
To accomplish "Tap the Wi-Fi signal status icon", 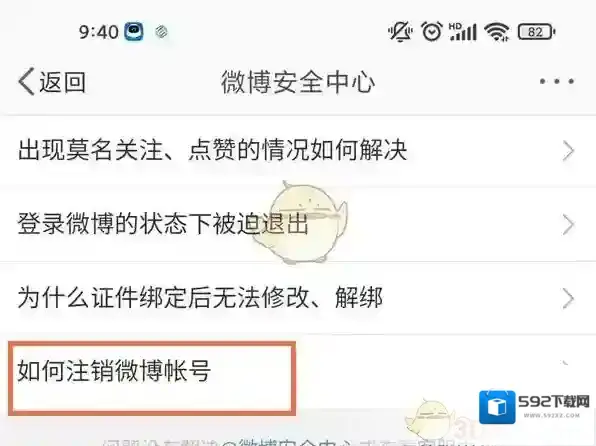I will (x=497, y=32).
